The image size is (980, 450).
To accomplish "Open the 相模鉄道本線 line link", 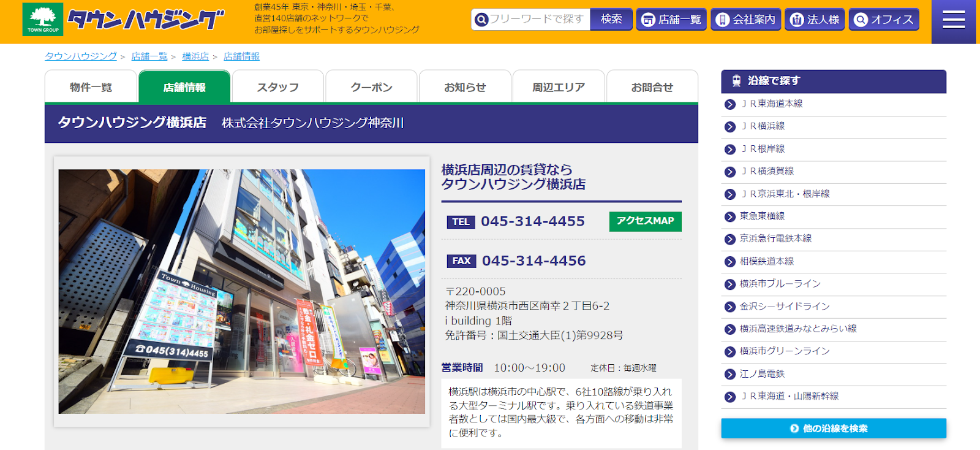I will 767,261.
